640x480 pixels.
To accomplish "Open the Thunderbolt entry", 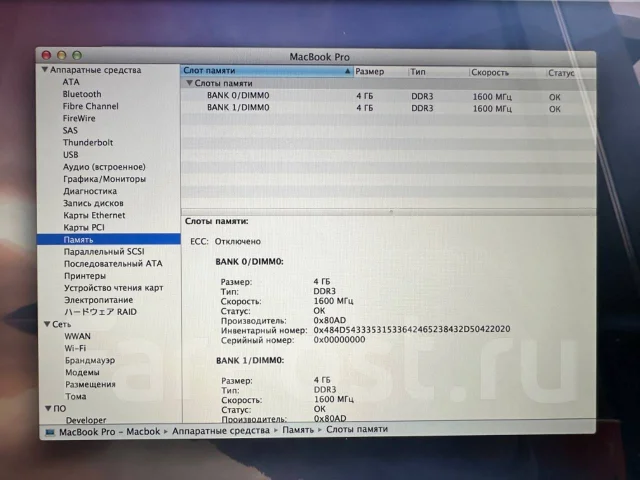I will [88, 142].
